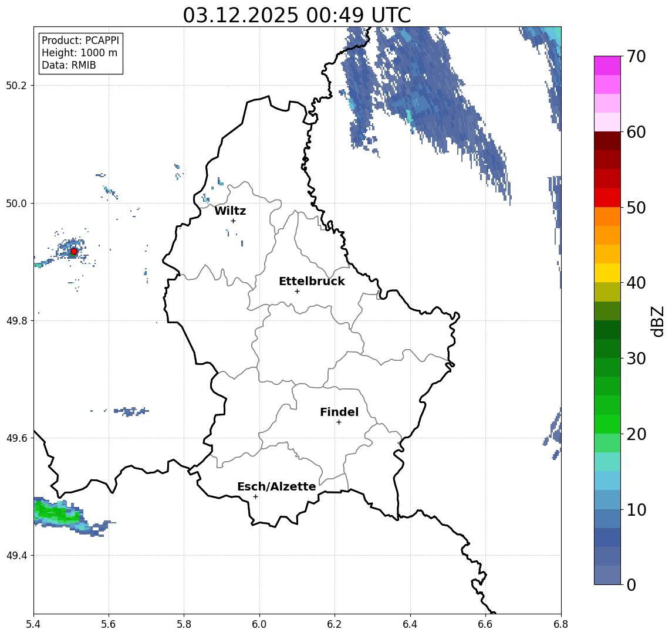Click the 'Product: PCAPPI' legend line
Image resolution: width=672 pixels, height=636 pixels.
click(x=80, y=40)
